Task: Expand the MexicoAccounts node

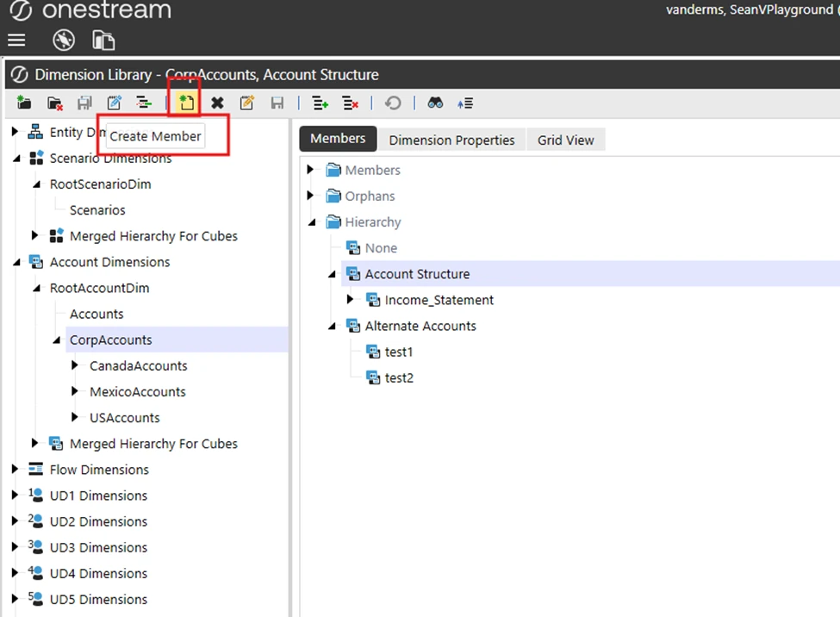Action: (x=74, y=390)
